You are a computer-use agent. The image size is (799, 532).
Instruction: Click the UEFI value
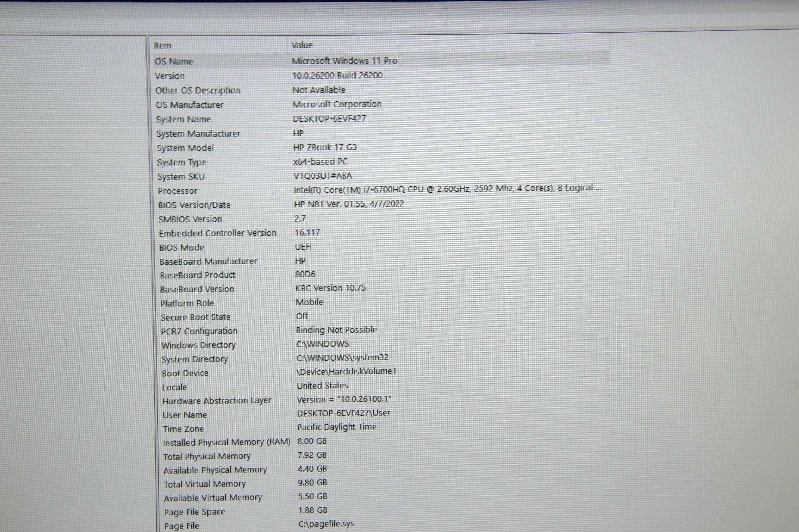coord(303,247)
